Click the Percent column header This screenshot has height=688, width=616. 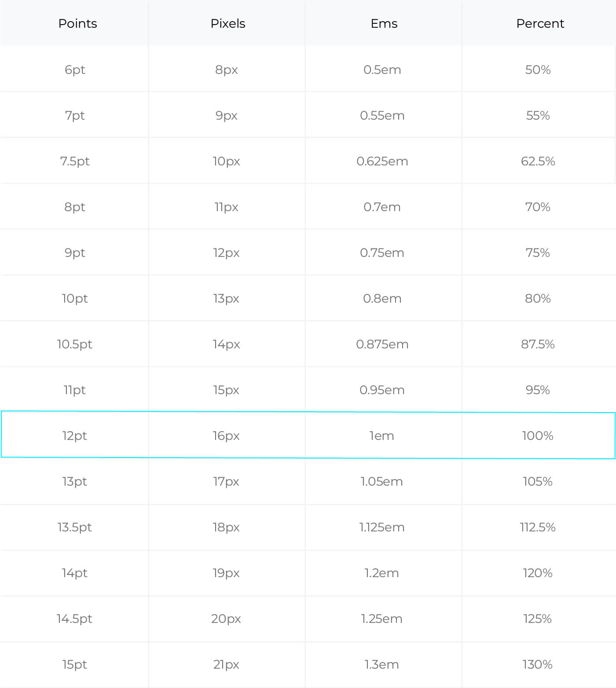click(x=540, y=23)
